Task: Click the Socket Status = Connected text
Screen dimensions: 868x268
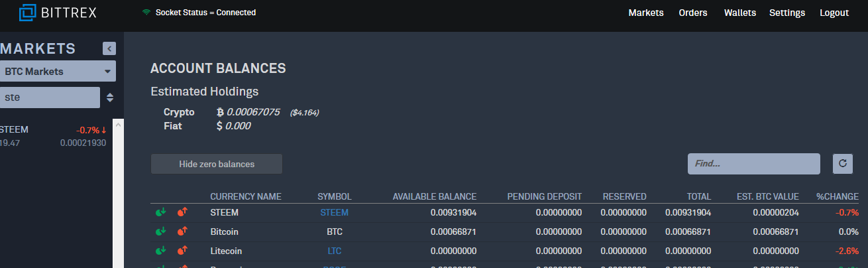Action: pyautogui.click(x=205, y=13)
